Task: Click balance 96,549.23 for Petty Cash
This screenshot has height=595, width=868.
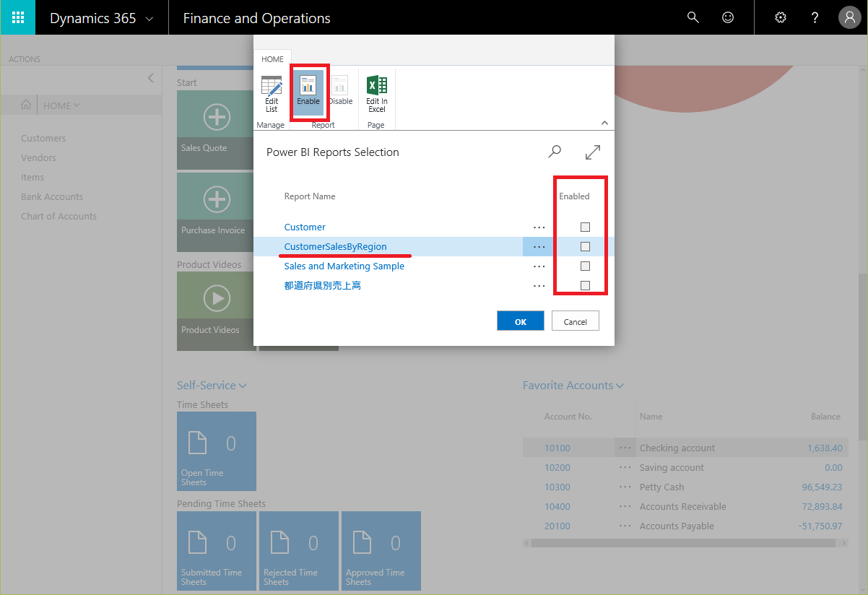Action: click(822, 487)
